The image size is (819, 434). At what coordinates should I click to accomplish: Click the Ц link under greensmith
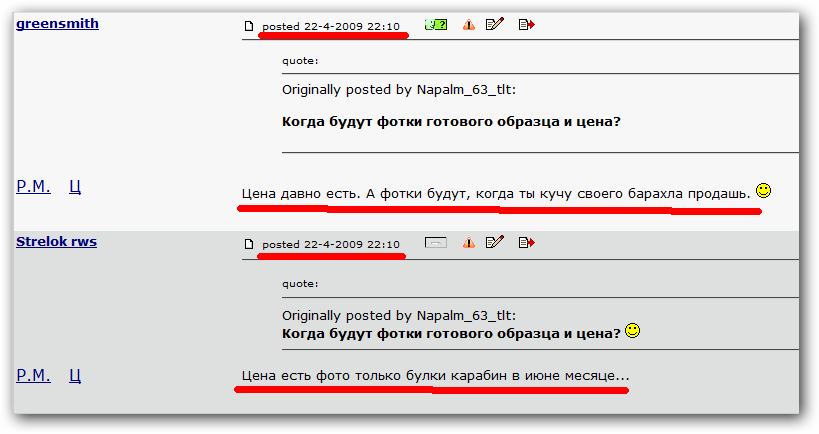75,186
